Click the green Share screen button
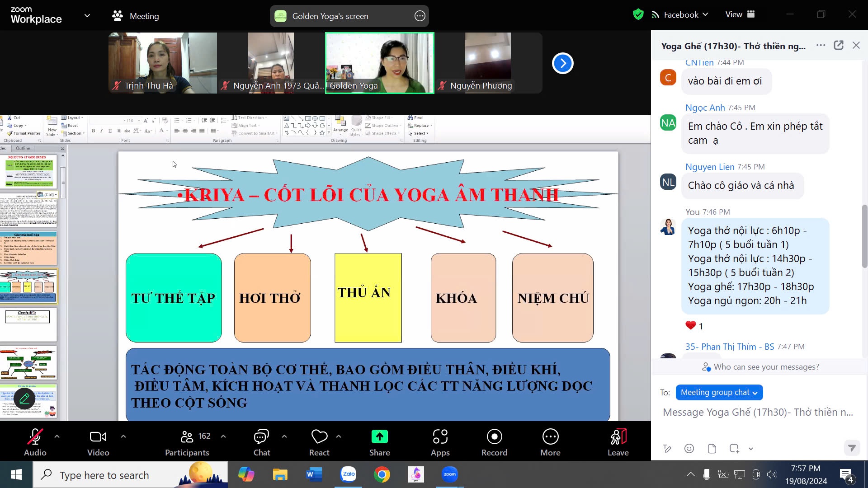The height and width of the screenshot is (488, 868). click(x=380, y=442)
